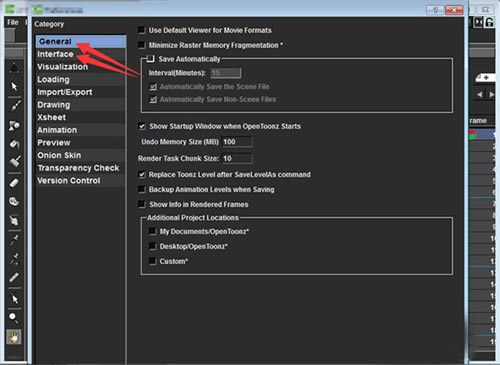Select the Geometric shapes tool
Viewport: 500px width, 365px height.
click(x=14, y=125)
